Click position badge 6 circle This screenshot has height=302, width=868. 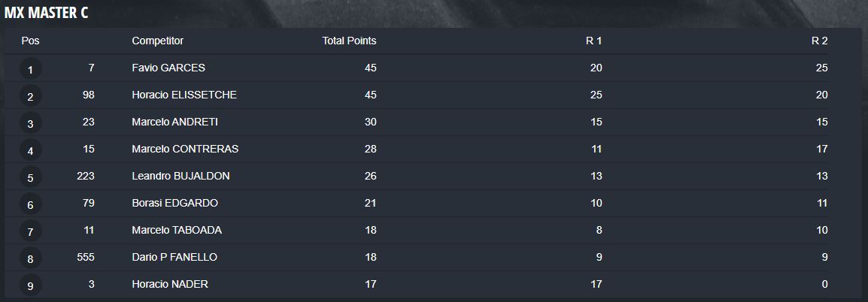(x=30, y=204)
